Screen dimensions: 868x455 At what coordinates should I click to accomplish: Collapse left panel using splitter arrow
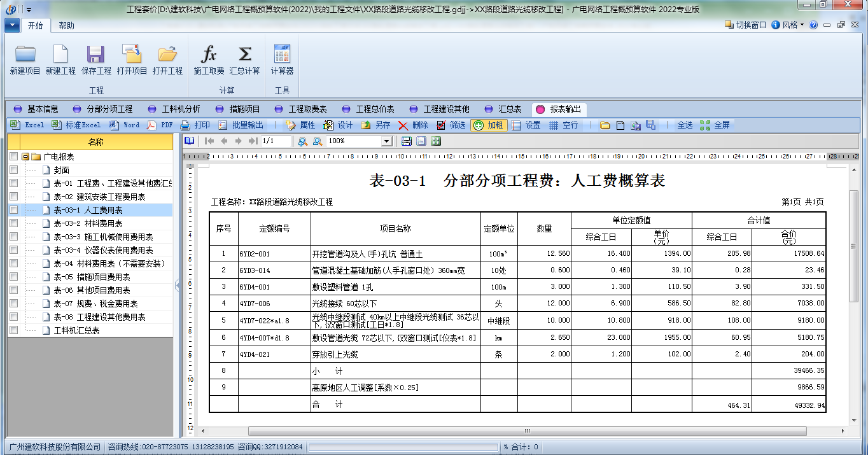(177, 284)
